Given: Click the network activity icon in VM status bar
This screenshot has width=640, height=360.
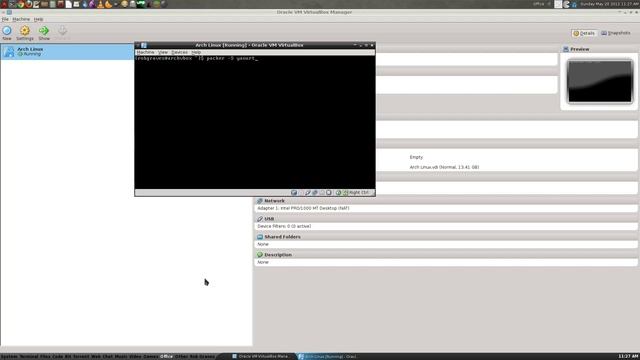Looking at the screenshot, I should [x=315, y=193].
